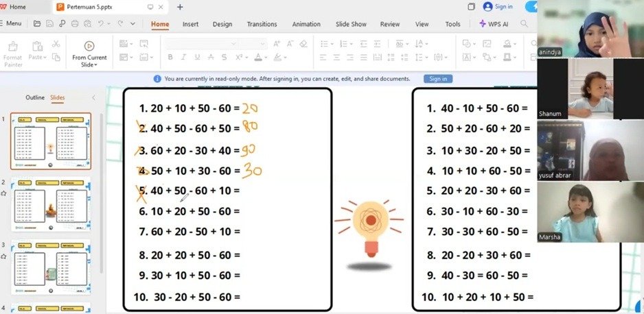Viewport: 644px width, 314px height.
Task: Click the blue Sign in button in read-only banner
Action: 437,79
